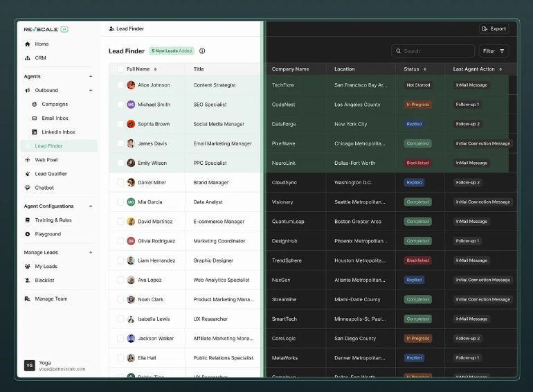Click the LinkedIn Inbox icon
Screen dimensions: 533x392
(x=35, y=132)
